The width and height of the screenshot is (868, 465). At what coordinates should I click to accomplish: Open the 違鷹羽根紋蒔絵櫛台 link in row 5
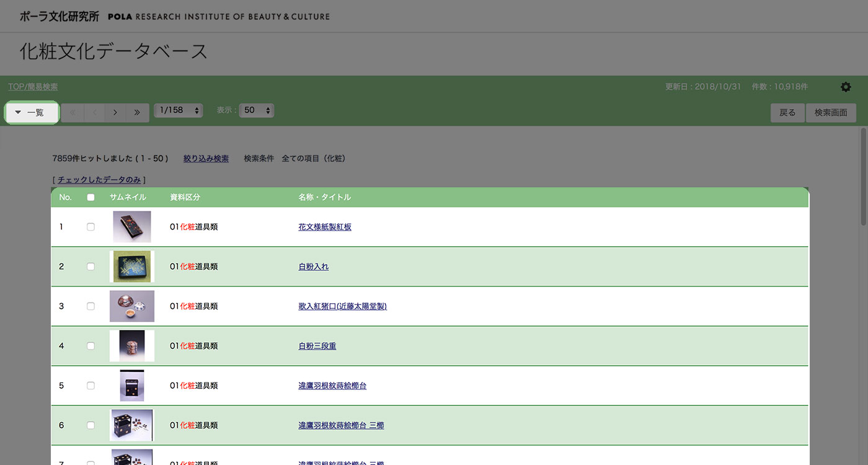point(332,386)
